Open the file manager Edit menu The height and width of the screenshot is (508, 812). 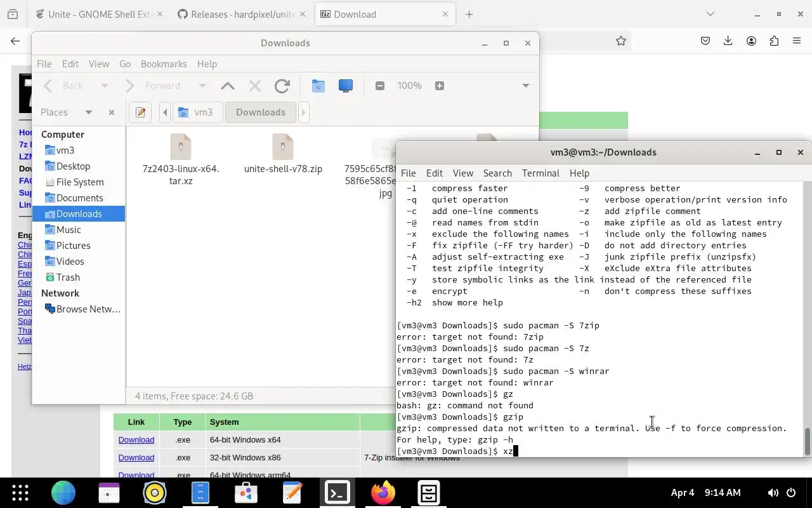(x=70, y=64)
